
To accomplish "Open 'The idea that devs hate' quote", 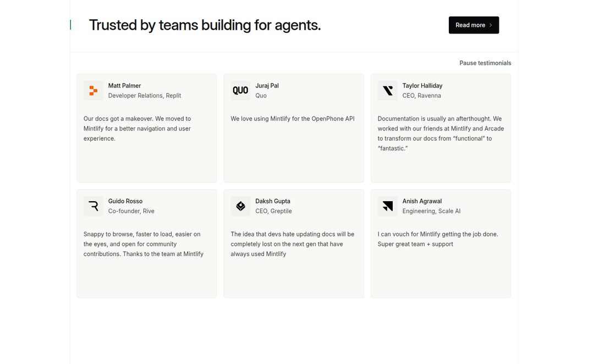I will [x=293, y=244].
